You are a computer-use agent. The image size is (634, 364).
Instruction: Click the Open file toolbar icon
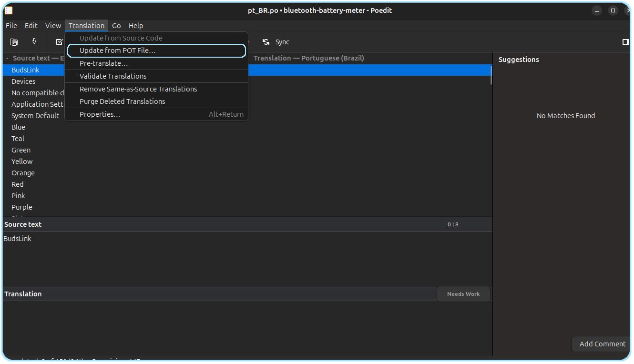(14, 42)
